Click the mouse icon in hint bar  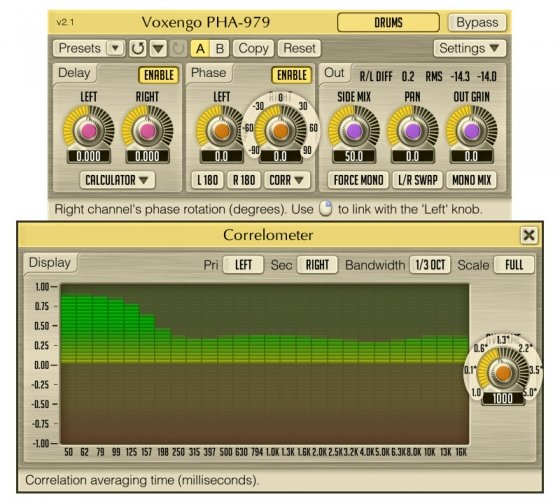(x=325, y=209)
